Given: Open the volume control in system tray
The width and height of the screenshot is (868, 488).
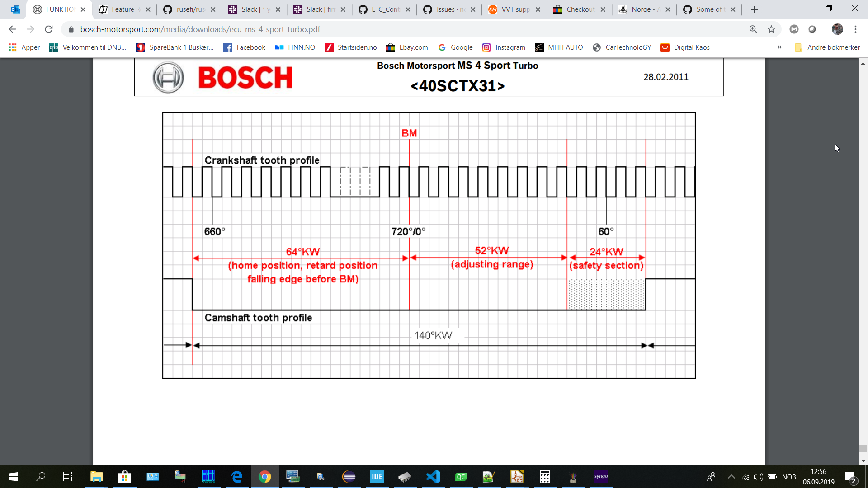Looking at the screenshot, I should coord(759,477).
